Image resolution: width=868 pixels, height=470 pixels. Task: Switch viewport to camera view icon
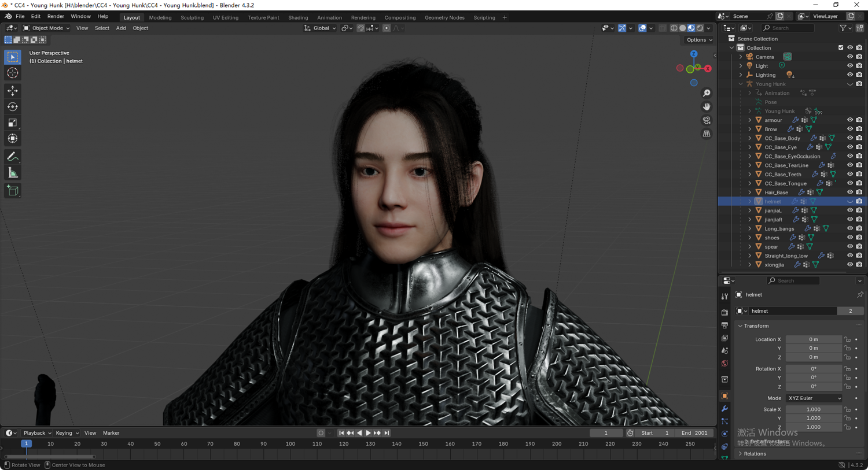(x=707, y=120)
